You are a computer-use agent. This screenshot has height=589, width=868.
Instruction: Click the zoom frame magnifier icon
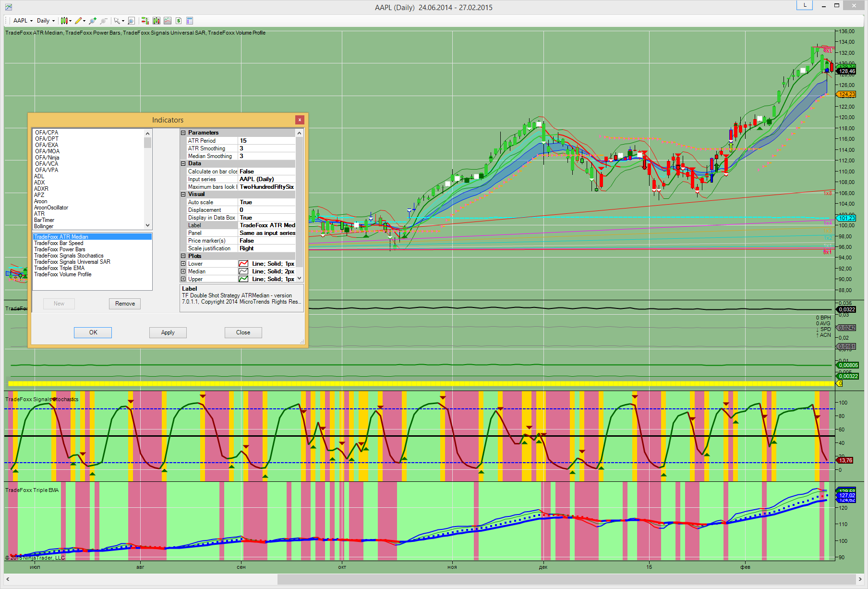pos(132,21)
